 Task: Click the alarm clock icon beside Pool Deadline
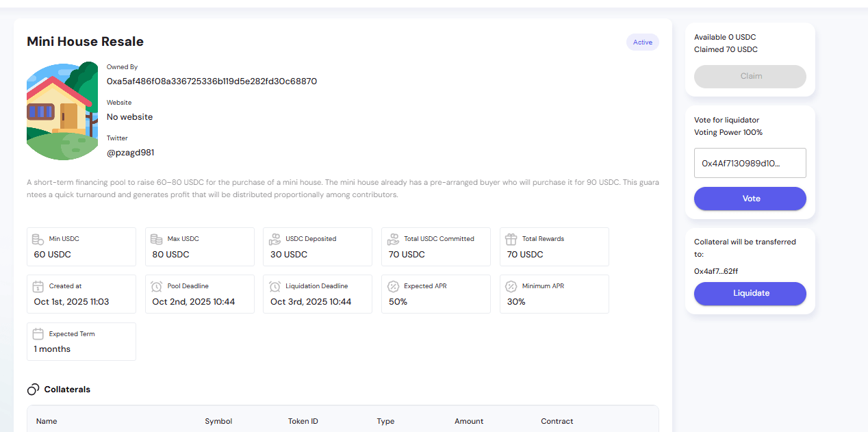pyautogui.click(x=157, y=286)
